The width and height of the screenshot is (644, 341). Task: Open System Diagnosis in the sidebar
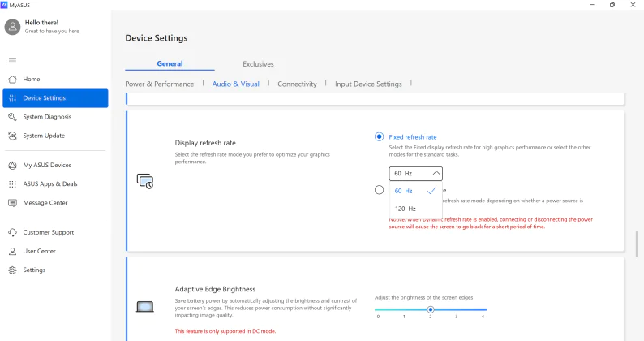[55, 117]
